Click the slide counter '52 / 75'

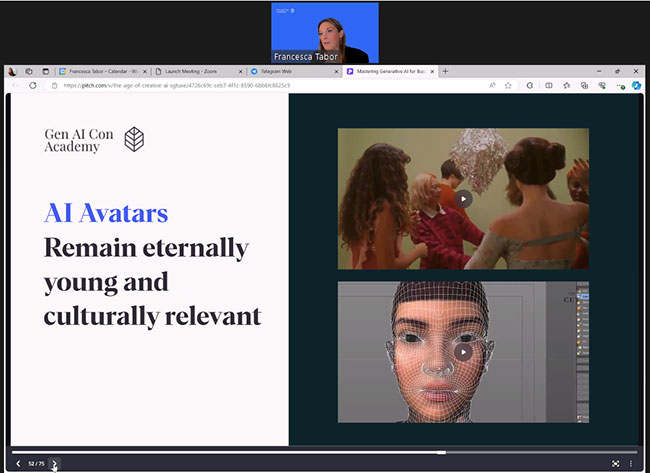(x=36, y=463)
